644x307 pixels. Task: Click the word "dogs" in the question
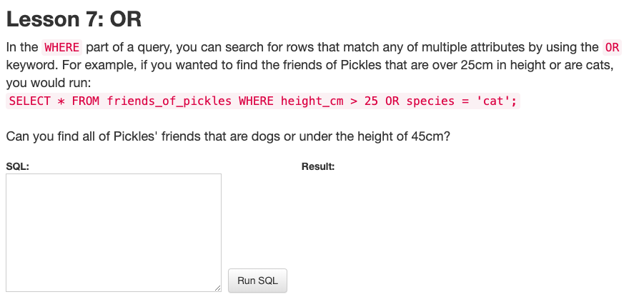coord(265,136)
